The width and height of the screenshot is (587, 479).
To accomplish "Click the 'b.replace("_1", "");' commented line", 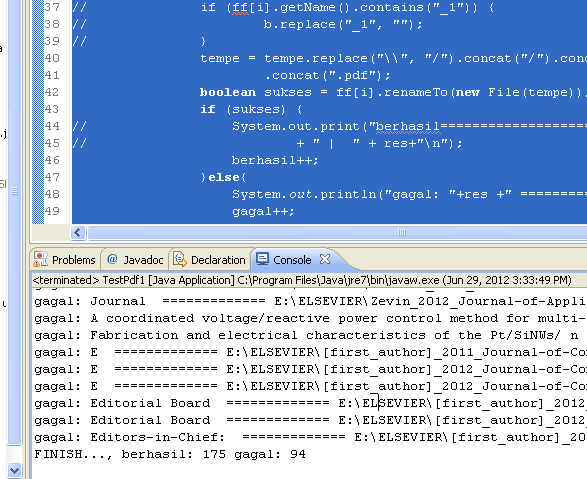I will point(343,24).
